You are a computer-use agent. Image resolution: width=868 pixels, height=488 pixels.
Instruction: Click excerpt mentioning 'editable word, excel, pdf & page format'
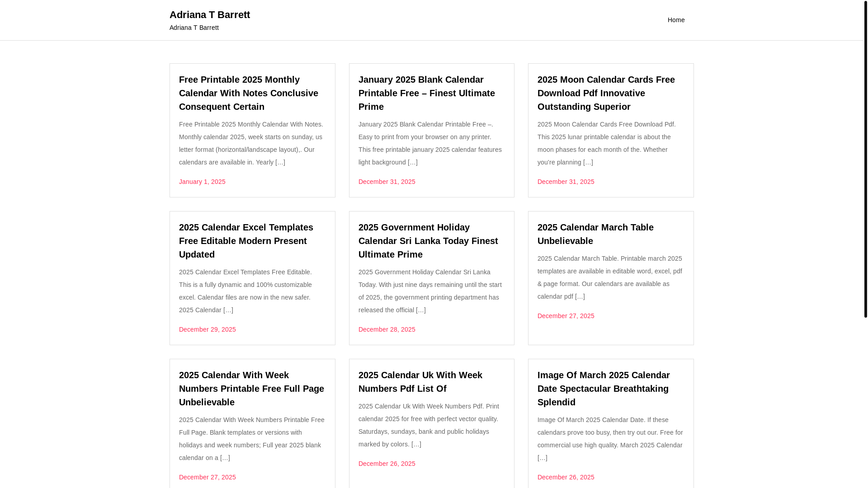click(x=611, y=277)
